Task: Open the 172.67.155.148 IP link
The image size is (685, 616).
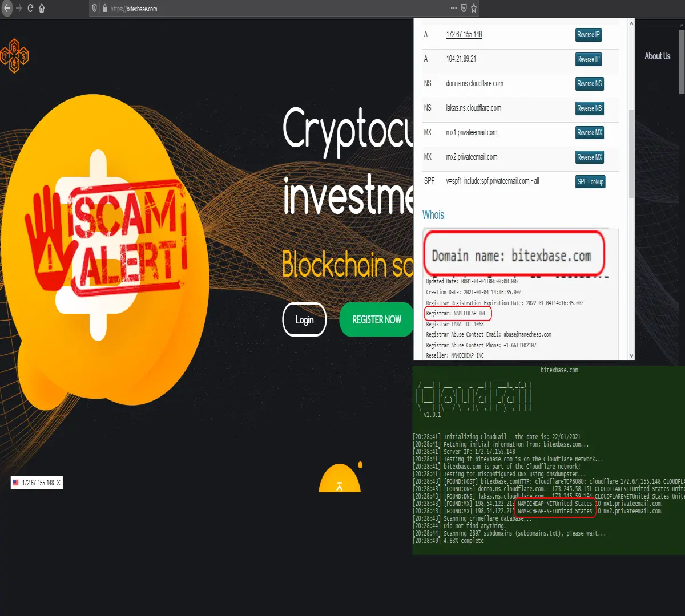Action: (x=464, y=34)
